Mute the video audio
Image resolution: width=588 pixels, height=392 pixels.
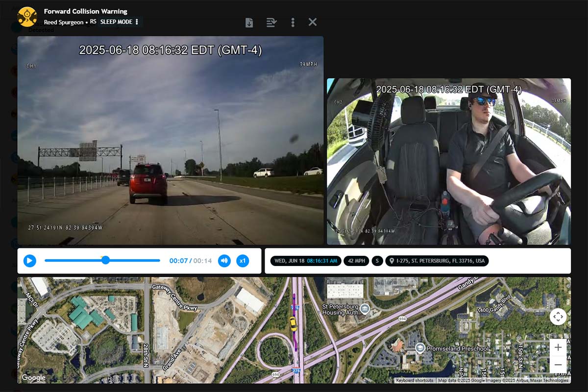(x=224, y=261)
